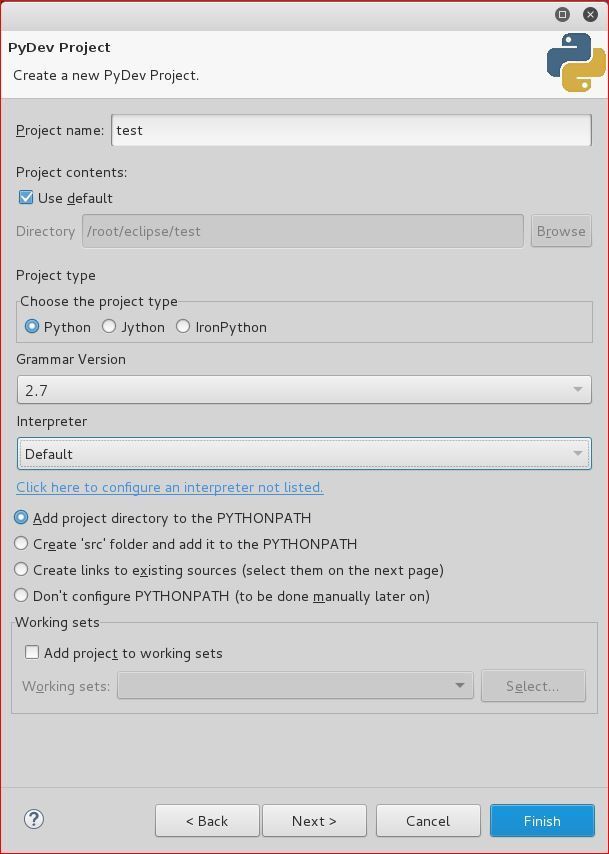Close the PyDev Project dialog

[x=590, y=15]
